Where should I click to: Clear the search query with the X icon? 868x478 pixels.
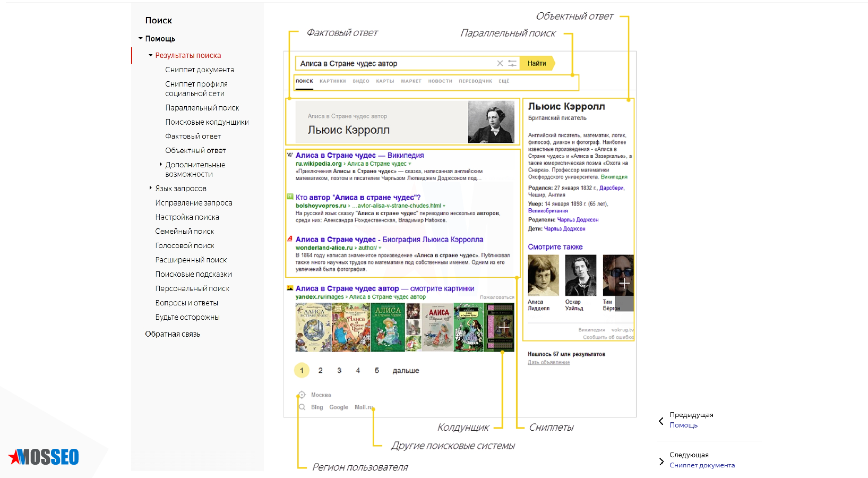500,63
